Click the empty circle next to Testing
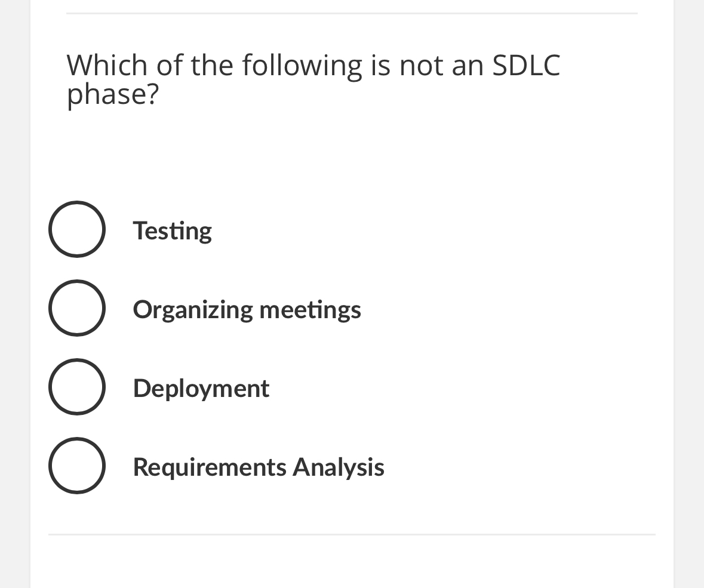Viewport: 704px width, 588px height. 77,229
